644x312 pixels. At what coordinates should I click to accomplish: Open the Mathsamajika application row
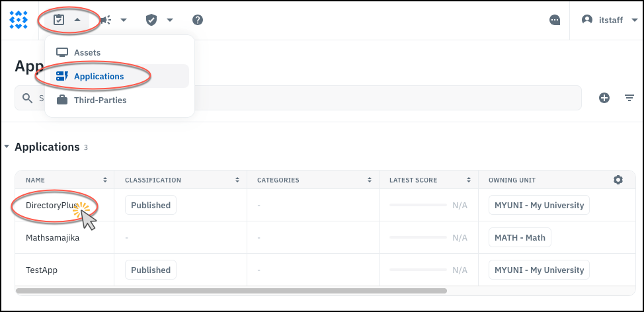point(52,237)
